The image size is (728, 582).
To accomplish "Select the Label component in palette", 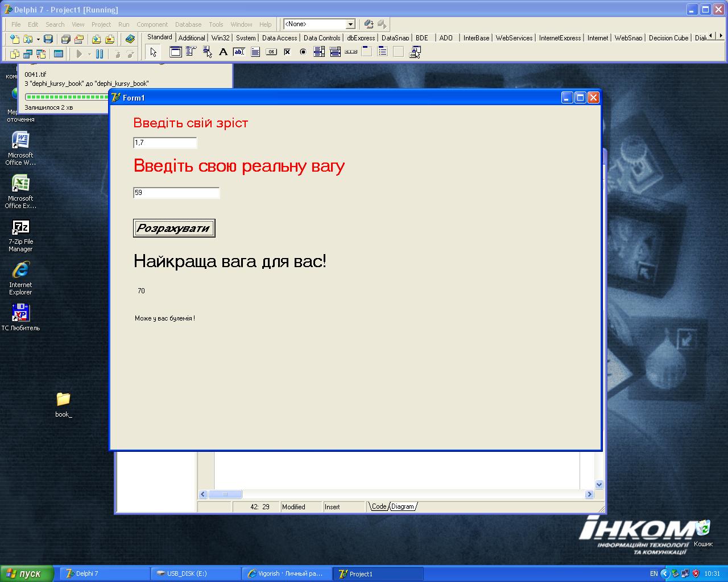I will pos(223,52).
